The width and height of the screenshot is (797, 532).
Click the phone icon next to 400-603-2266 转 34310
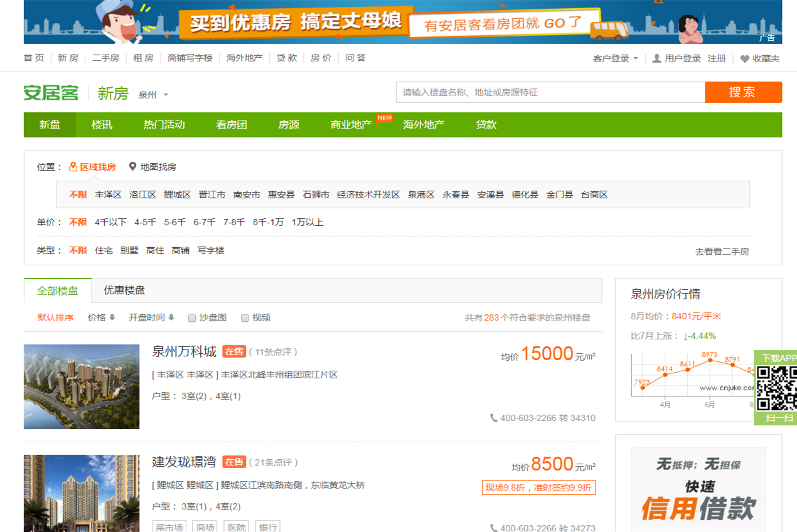[494, 418]
